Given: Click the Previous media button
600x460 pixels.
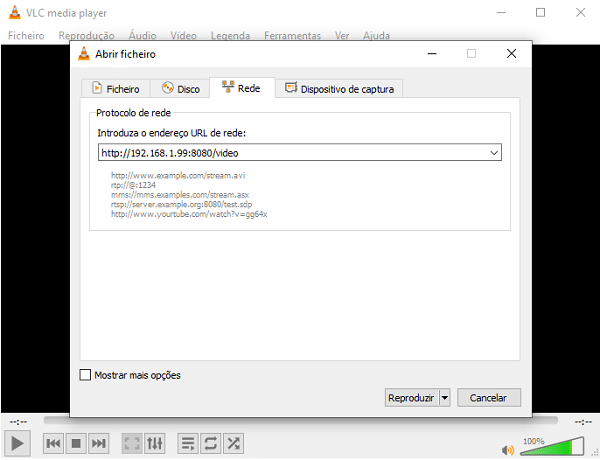Looking at the screenshot, I should coord(53,444).
